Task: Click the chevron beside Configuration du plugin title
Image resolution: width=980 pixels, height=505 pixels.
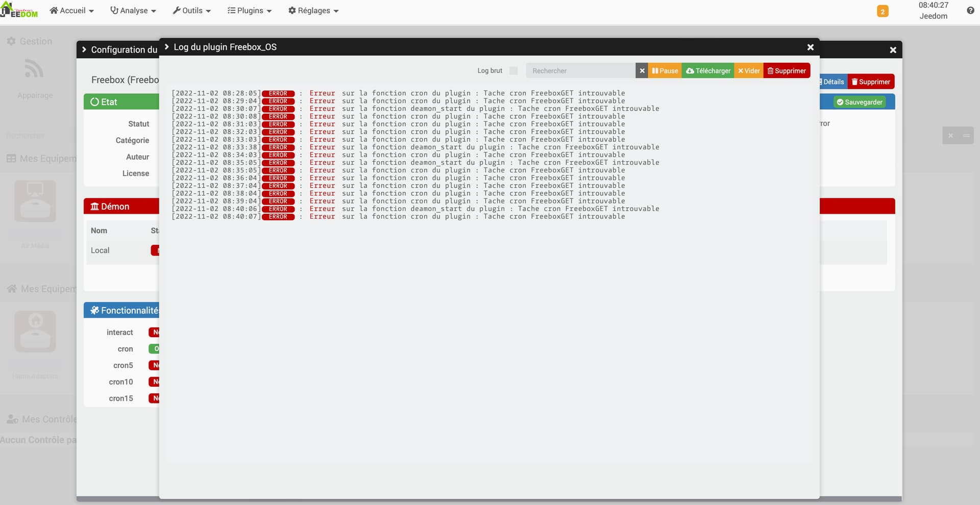Action: (x=84, y=49)
